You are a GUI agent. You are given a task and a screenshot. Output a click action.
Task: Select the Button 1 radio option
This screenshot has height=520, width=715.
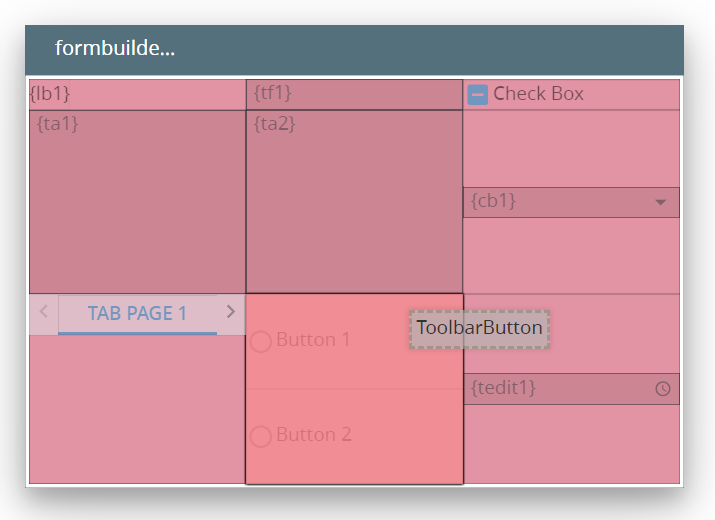pyautogui.click(x=261, y=341)
